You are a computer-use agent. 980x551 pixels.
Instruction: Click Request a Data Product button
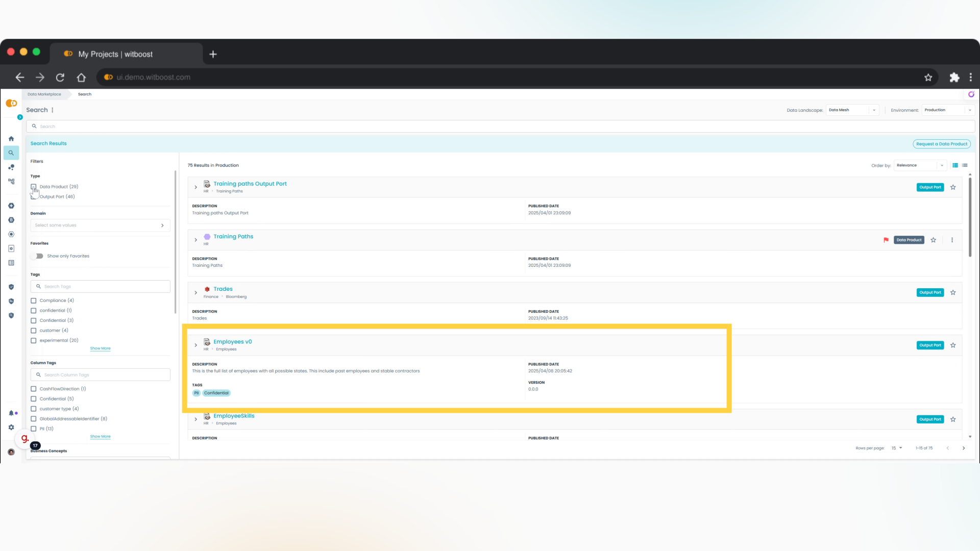click(x=942, y=144)
